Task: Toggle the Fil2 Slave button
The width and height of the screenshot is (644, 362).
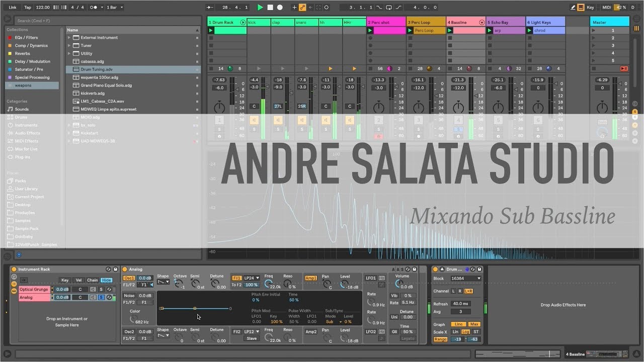Action: coord(252,338)
